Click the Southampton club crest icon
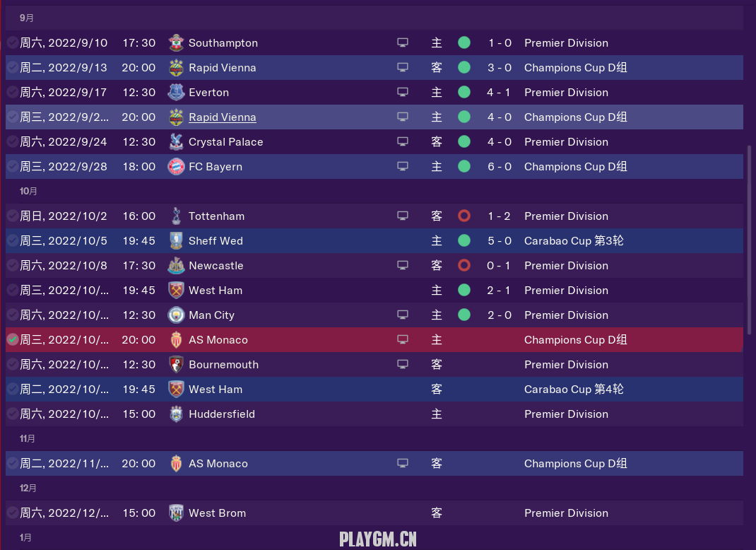 [176, 43]
